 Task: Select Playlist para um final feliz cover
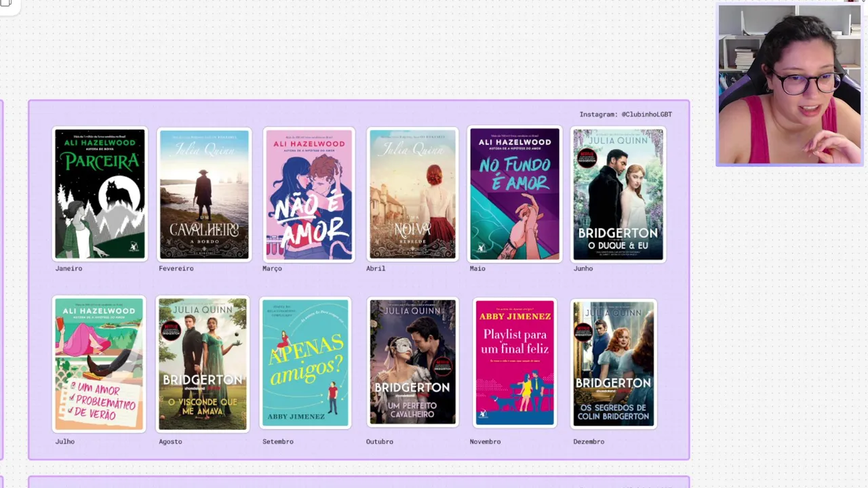pyautogui.click(x=515, y=363)
